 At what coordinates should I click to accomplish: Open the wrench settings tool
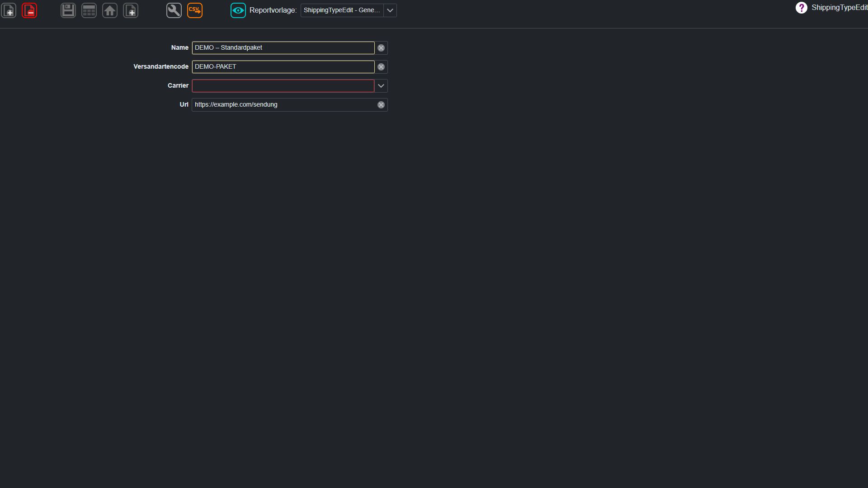(174, 10)
